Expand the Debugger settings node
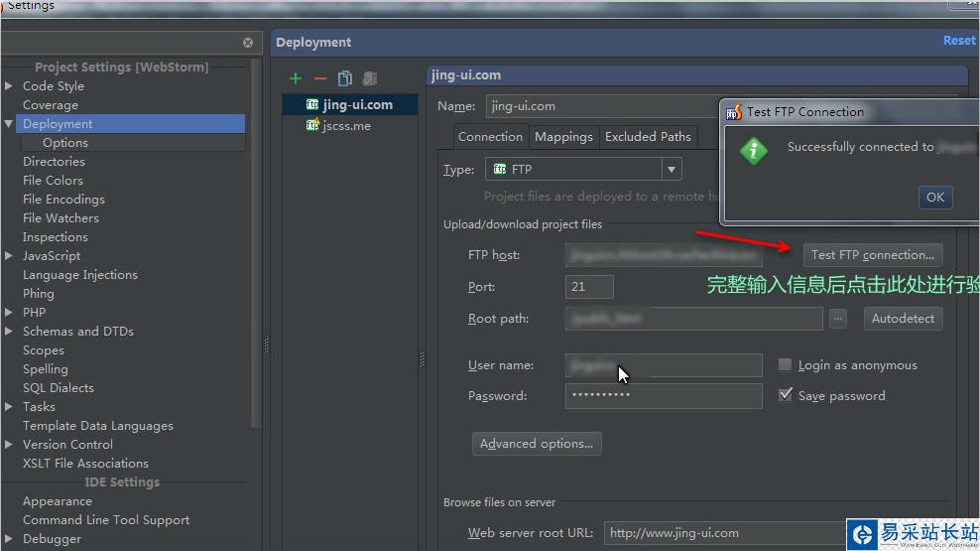Viewport: 980px width, 551px height. (x=9, y=538)
